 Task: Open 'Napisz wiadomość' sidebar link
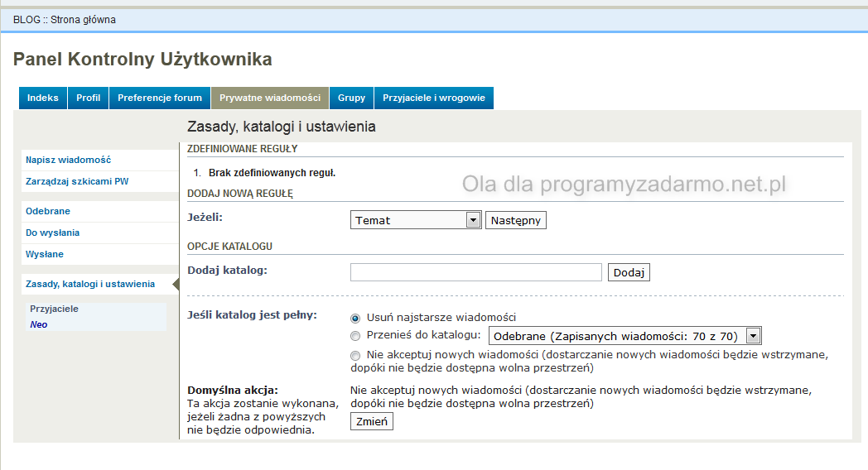(68, 160)
